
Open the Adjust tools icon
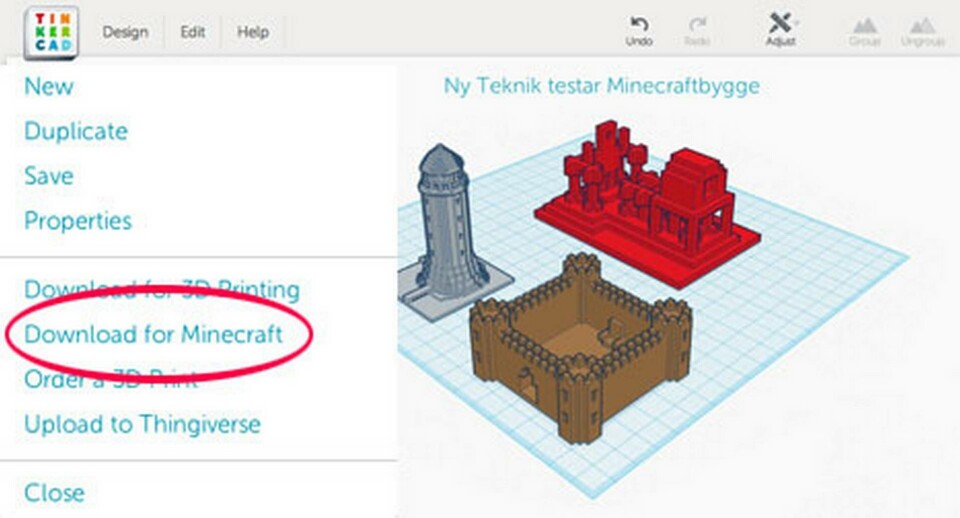pyautogui.click(x=780, y=23)
